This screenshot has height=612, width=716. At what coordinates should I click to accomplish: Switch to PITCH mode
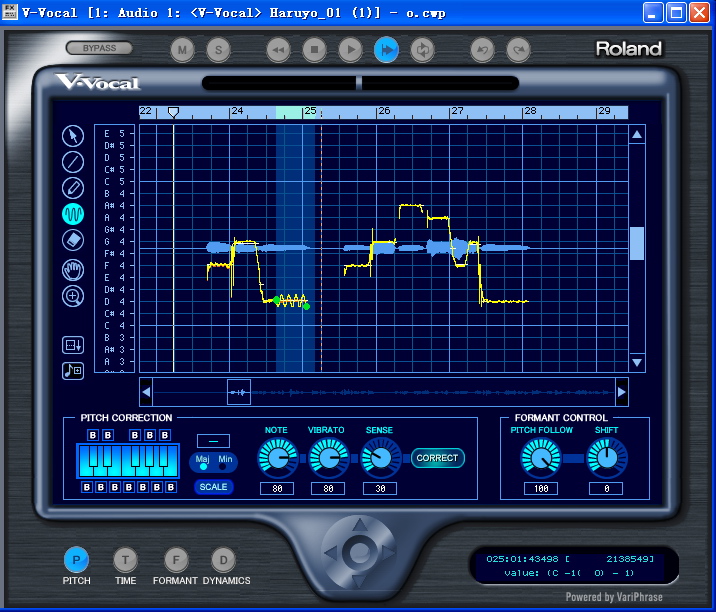click(76, 559)
